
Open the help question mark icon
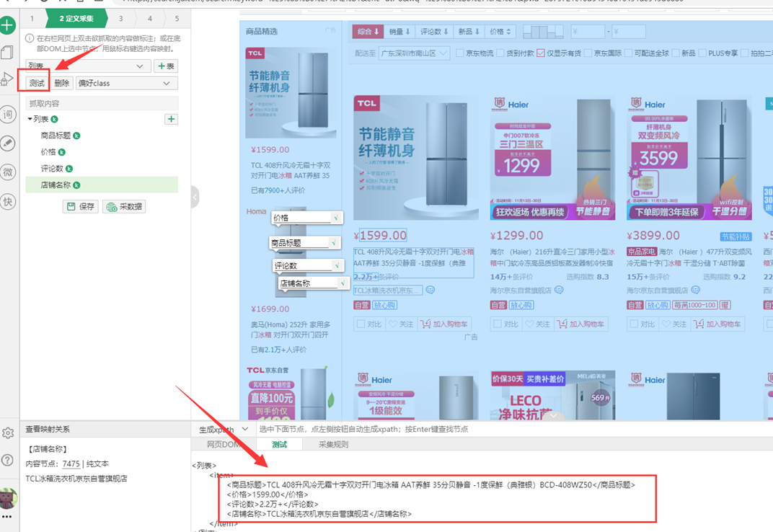(7, 460)
